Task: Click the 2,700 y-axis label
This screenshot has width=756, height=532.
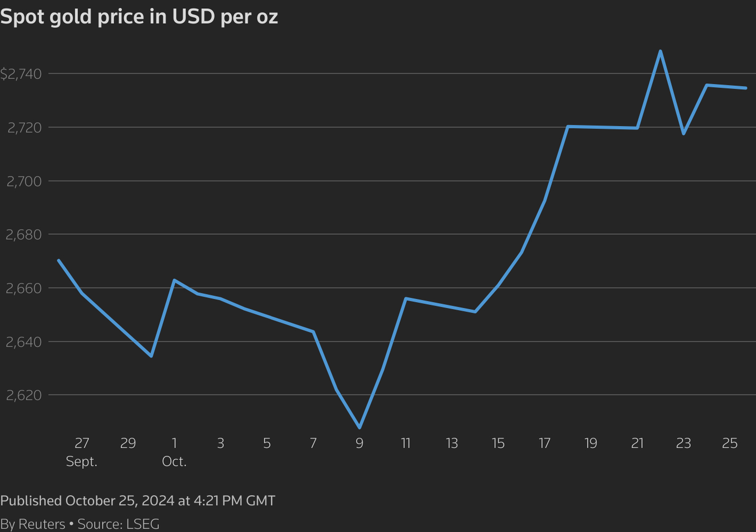Action: click(x=24, y=181)
